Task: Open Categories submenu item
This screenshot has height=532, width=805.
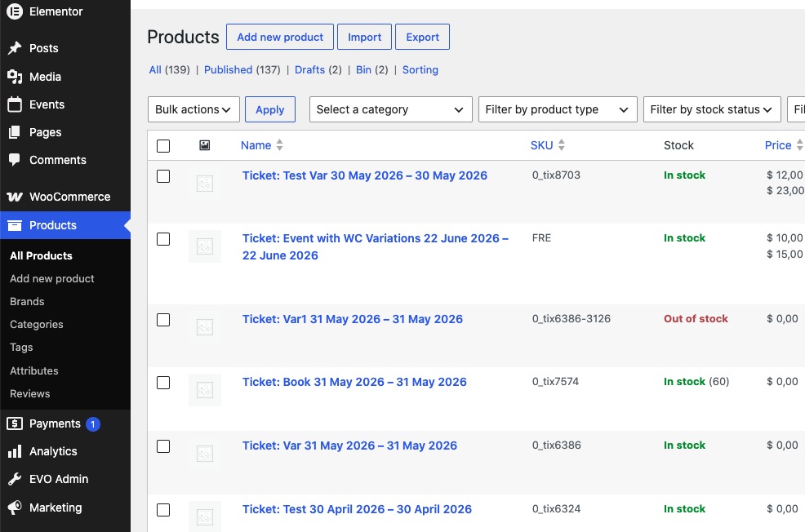Action: pos(37,324)
